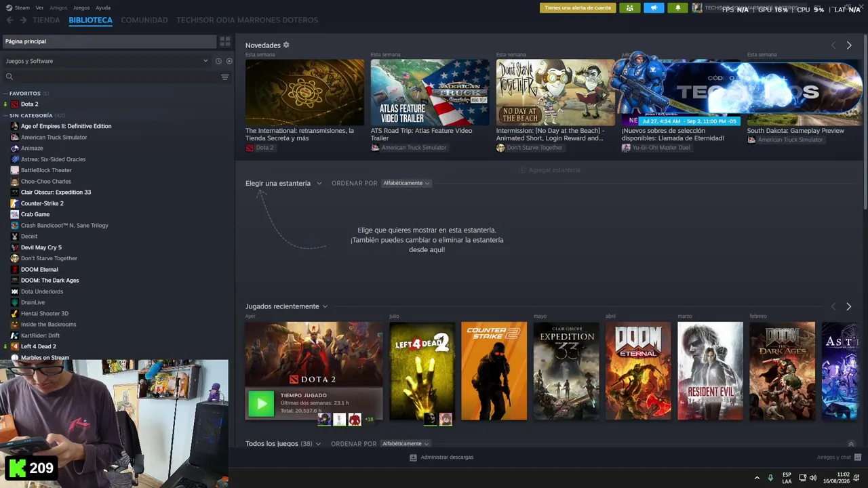The width and height of the screenshot is (868, 488).
Task: Open the Counter-Strike 2 cover art
Action: coord(494,371)
